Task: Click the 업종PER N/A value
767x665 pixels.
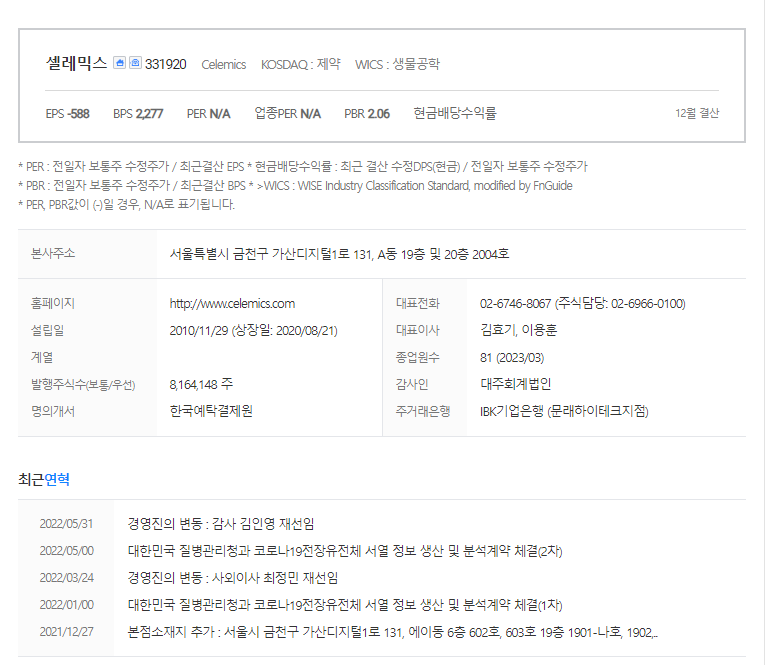Action: point(288,114)
